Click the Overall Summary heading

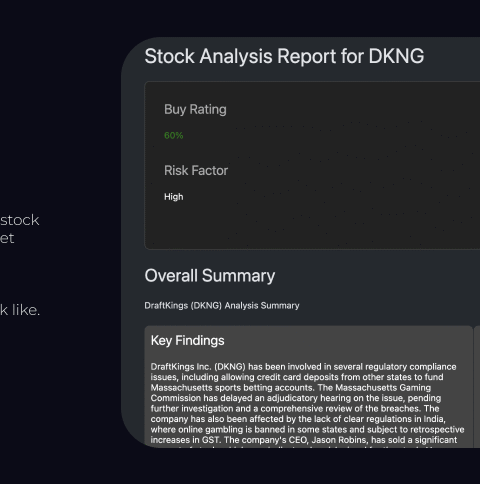(x=210, y=276)
